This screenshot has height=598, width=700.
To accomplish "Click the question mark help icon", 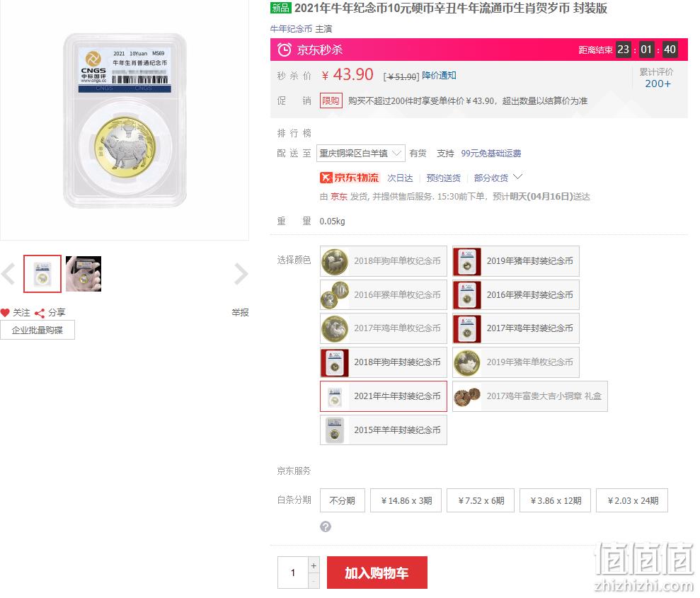I will 326,527.
